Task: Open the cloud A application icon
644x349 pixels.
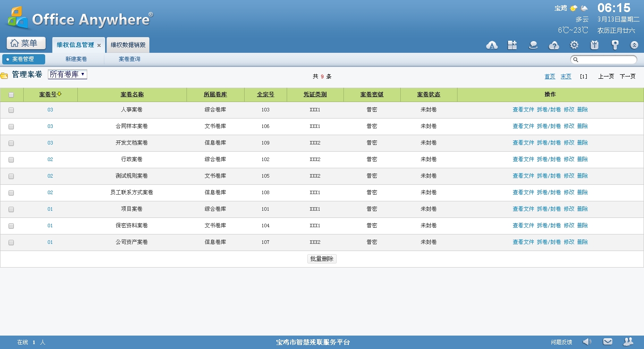Action: point(492,45)
